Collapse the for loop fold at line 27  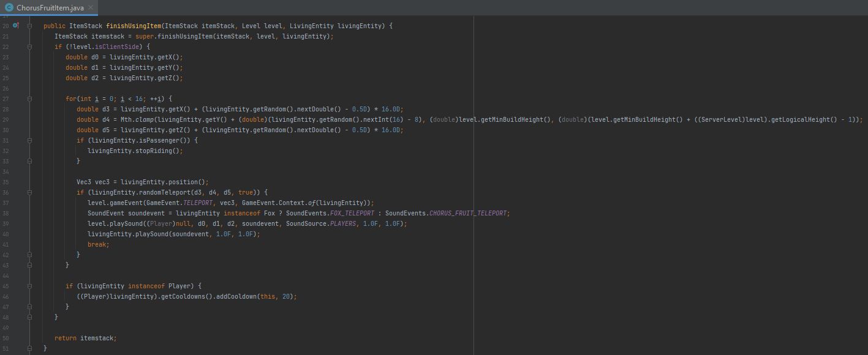click(x=29, y=99)
